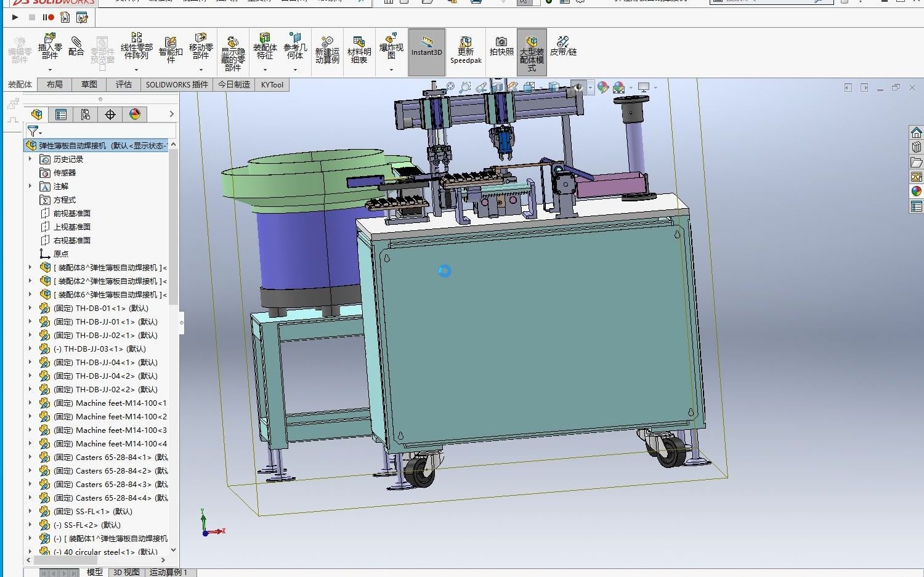The height and width of the screenshot is (577, 924).
Task: Click 新建运动算例 (New Motion Study) icon
Action: 327,49
